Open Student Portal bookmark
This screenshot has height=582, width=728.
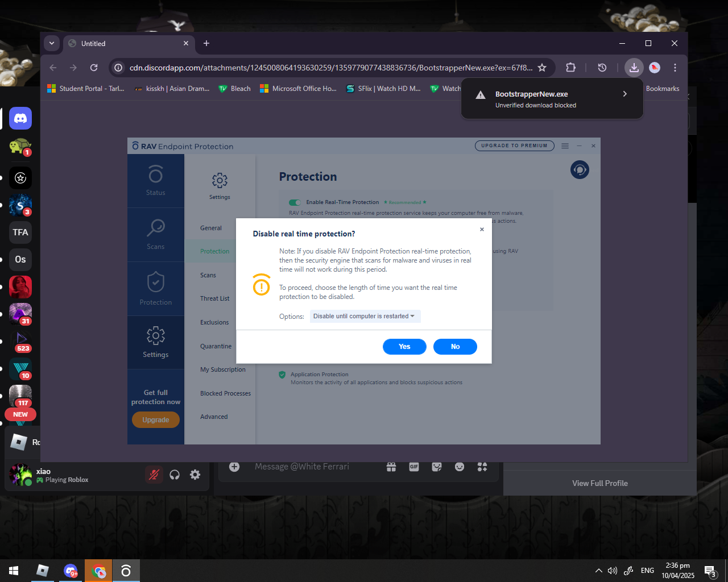(x=85, y=89)
